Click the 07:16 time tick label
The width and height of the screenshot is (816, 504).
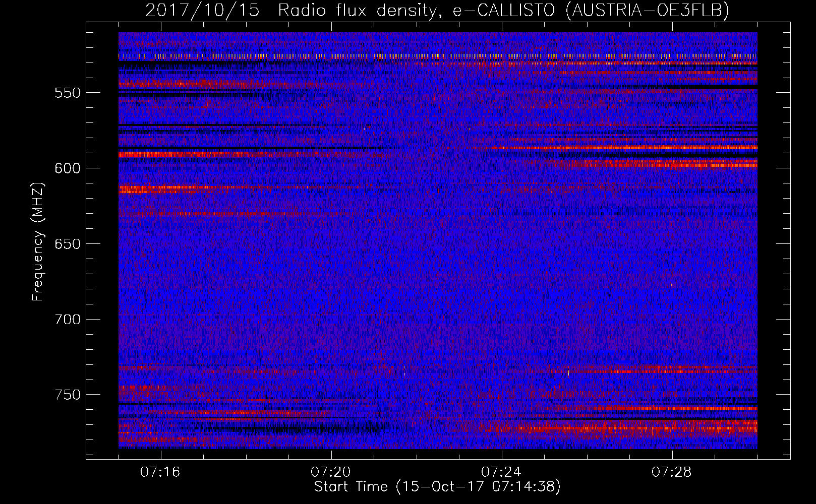tap(160, 472)
